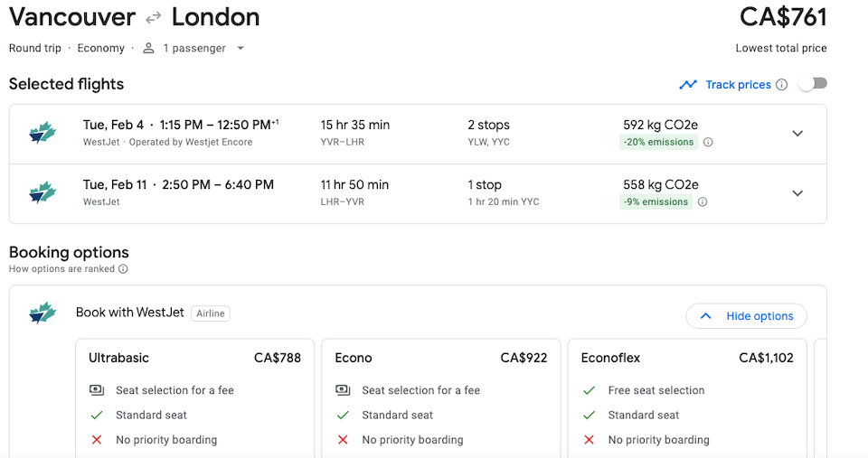Click the -20% emissions badge
The height and width of the screenshot is (458, 868).
pyautogui.click(x=659, y=142)
